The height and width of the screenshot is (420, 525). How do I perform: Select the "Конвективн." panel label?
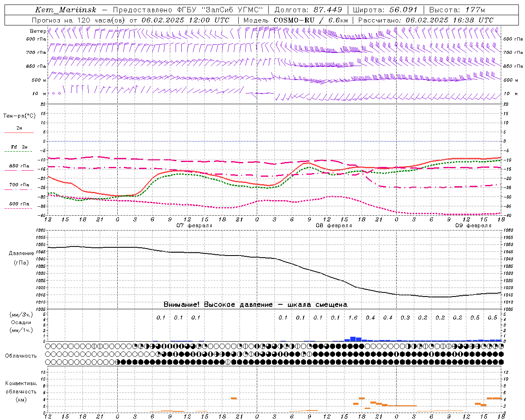[x=21, y=383]
